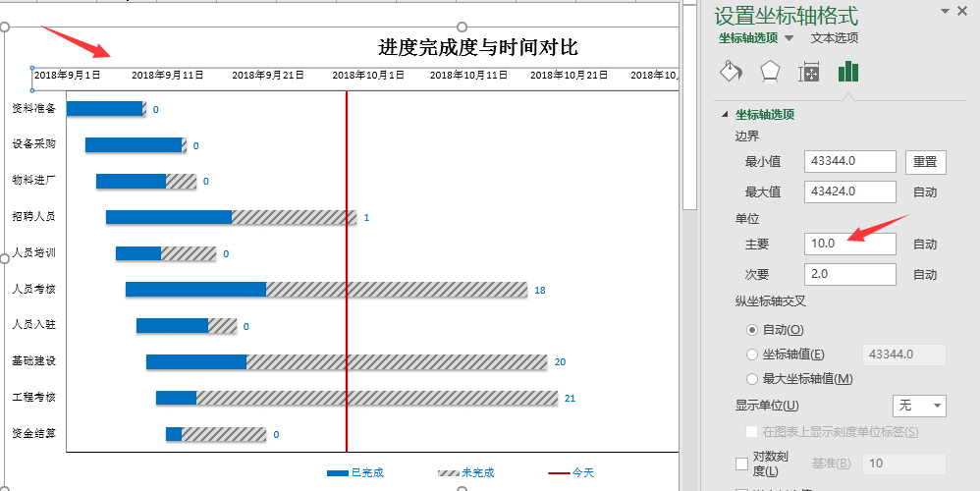Image resolution: width=980 pixels, height=491 pixels.
Task: Enable the 对数刻度 checkbox
Action: (x=742, y=464)
